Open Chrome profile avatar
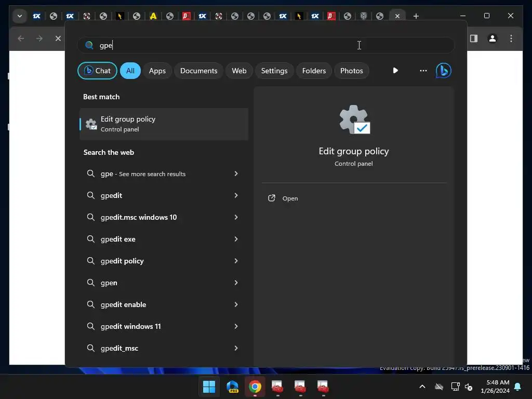 click(x=493, y=38)
